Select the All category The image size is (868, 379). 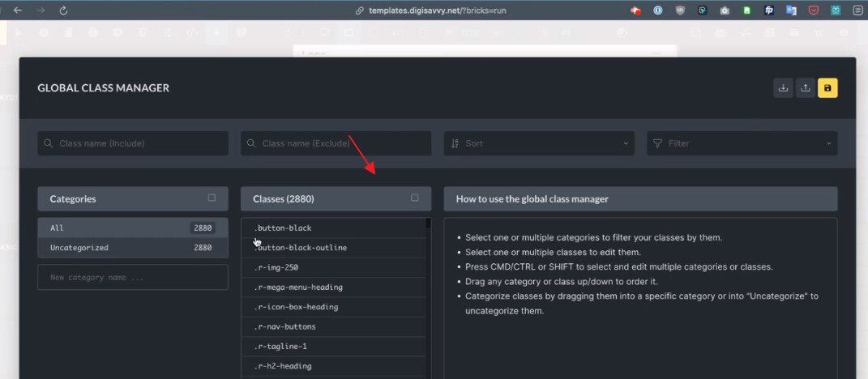pyautogui.click(x=133, y=228)
